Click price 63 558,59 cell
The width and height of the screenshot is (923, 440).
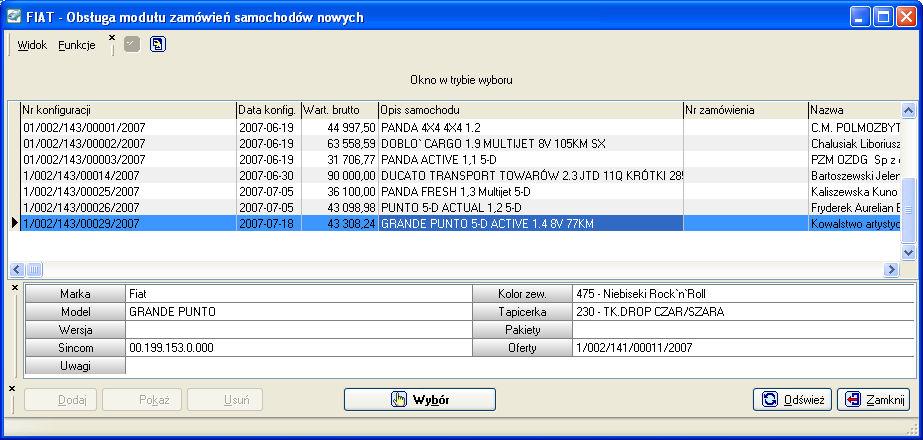point(340,144)
